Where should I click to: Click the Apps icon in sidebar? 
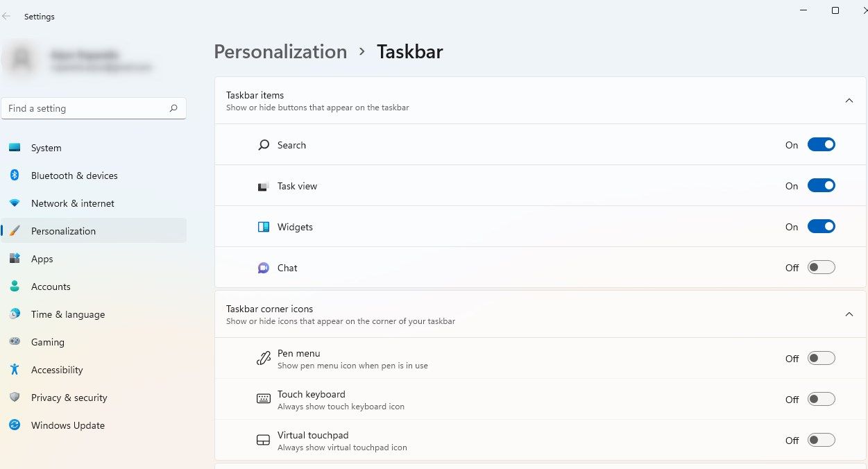[15, 259]
